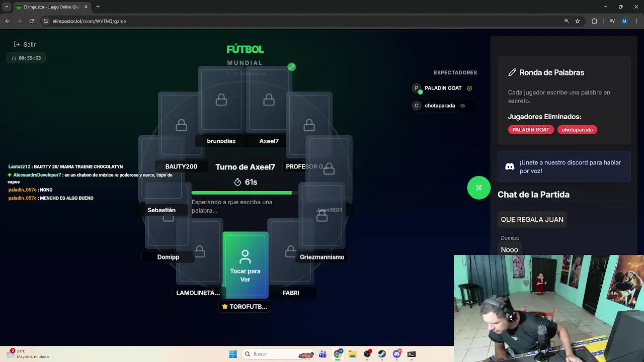Open the browser extensions puzzle icon
Image resolution: width=644 pixels, height=362 pixels.
coord(595,21)
